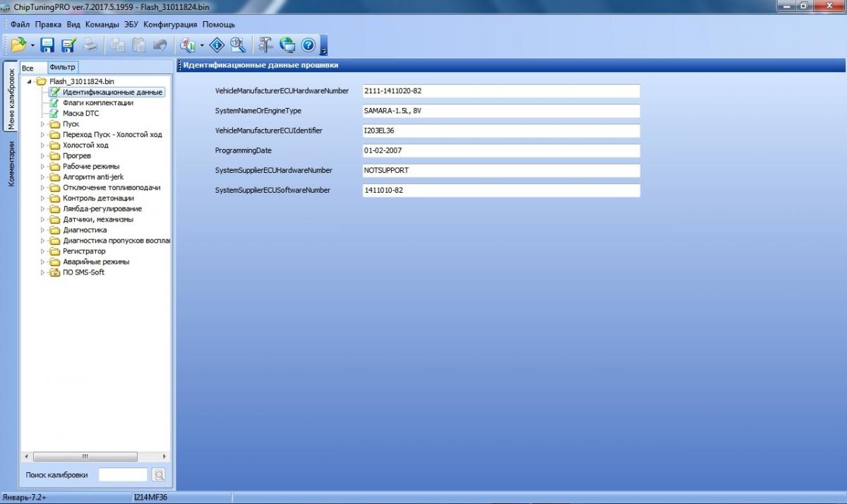Open settings via hammer and wrench icon
This screenshot has width=847, height=504.
coord(265,45)
